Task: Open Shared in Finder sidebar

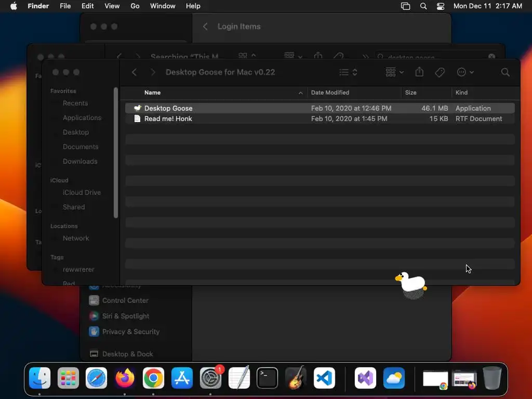Action: [74, 207]
